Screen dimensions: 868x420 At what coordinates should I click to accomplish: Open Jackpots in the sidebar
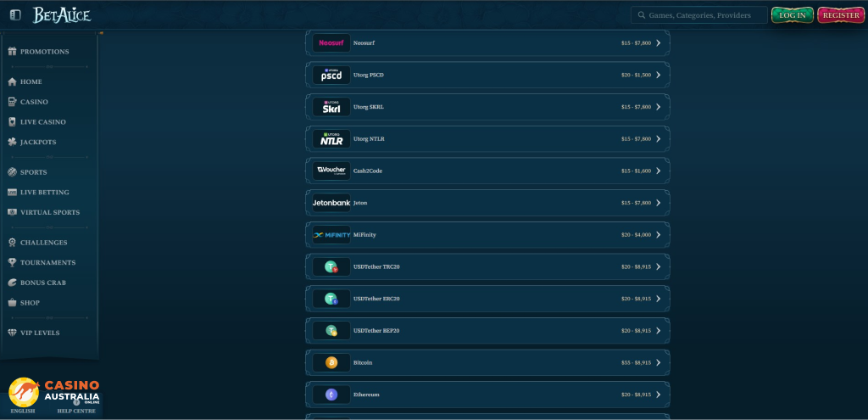pos(38,142)
